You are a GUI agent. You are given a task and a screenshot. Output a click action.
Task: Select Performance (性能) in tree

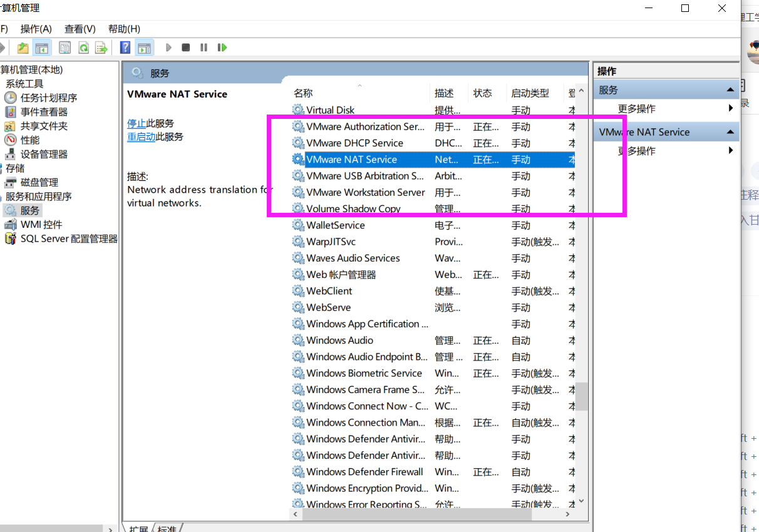tap(30, 140)
